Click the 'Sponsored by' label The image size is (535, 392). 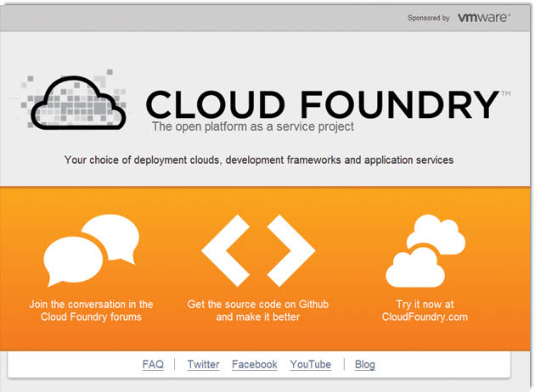click(x=429, y=18)
